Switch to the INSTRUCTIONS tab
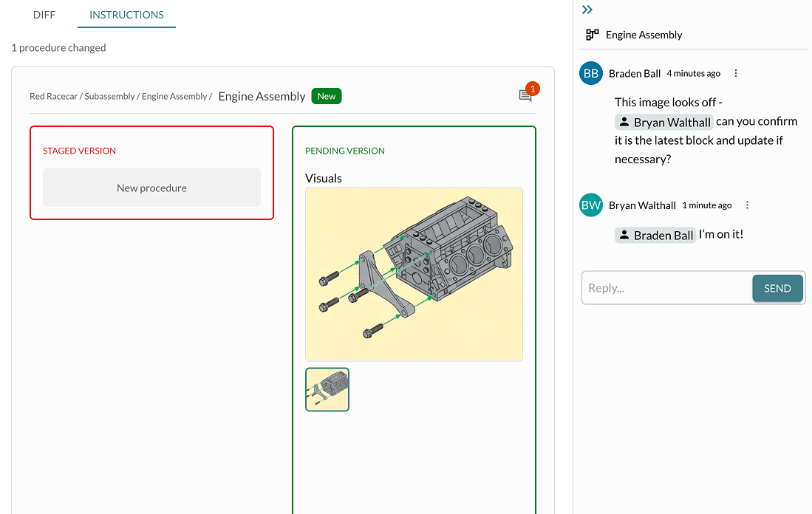Screen dimensions: 812x514 126,14
